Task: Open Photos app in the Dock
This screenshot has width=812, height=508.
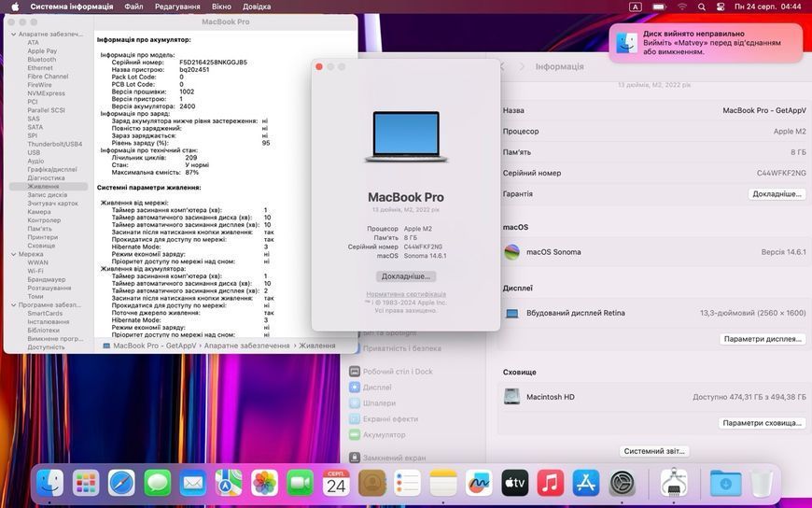Action: [265, 483]
